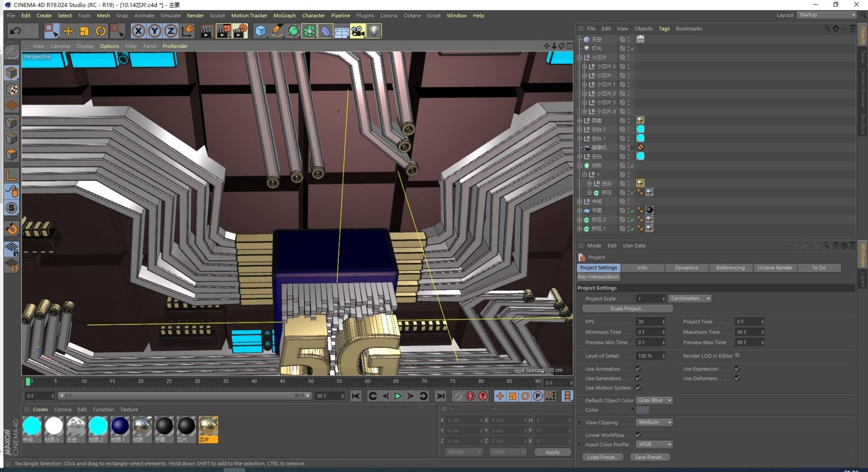
Task: Select the Move tool
Action: pos(68,31)
